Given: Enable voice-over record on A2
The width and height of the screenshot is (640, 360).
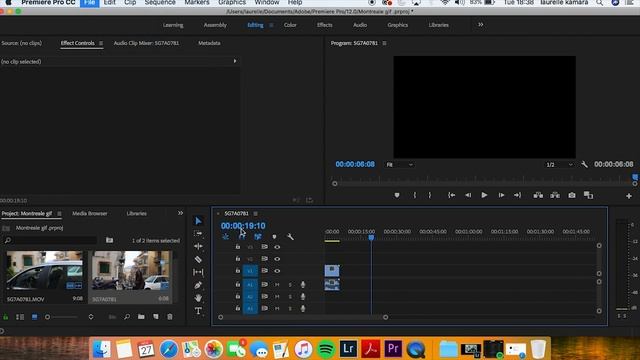Looking at the screenshot, I should 303,297.
